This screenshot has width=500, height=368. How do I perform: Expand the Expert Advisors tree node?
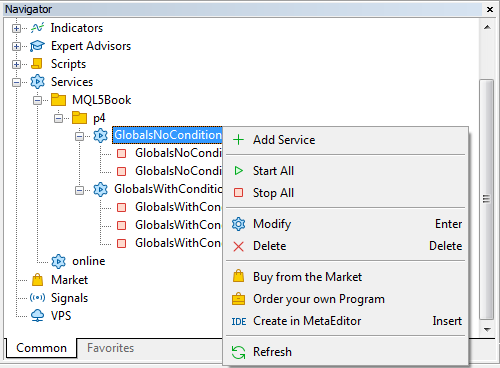pos(16,46)
